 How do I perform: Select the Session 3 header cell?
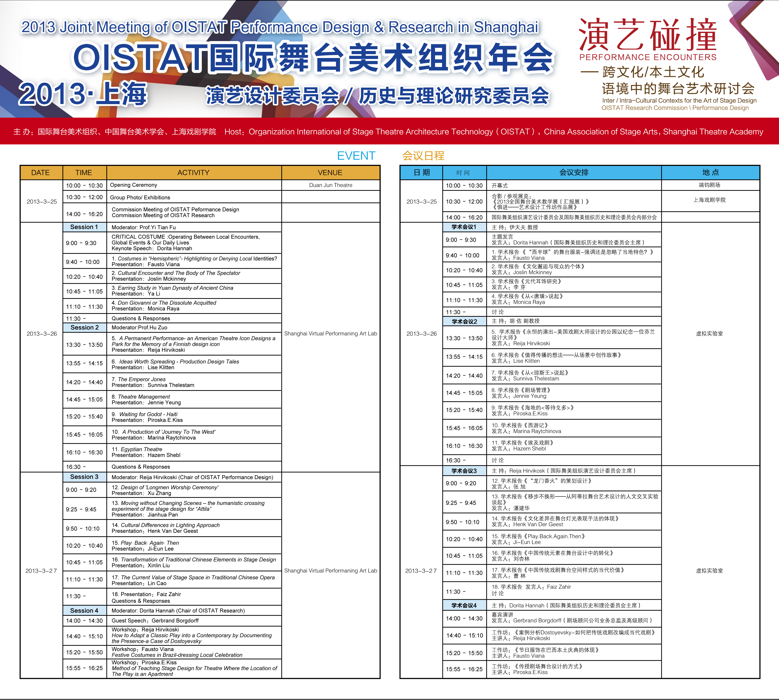pyautogui.click(x=84, y=477)
